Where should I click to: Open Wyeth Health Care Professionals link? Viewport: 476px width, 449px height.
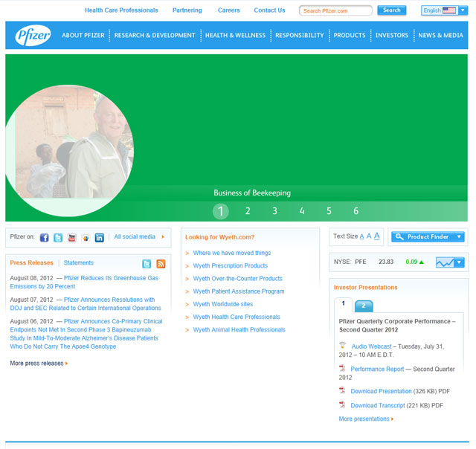pyautogui.click(x=237, y=317)
